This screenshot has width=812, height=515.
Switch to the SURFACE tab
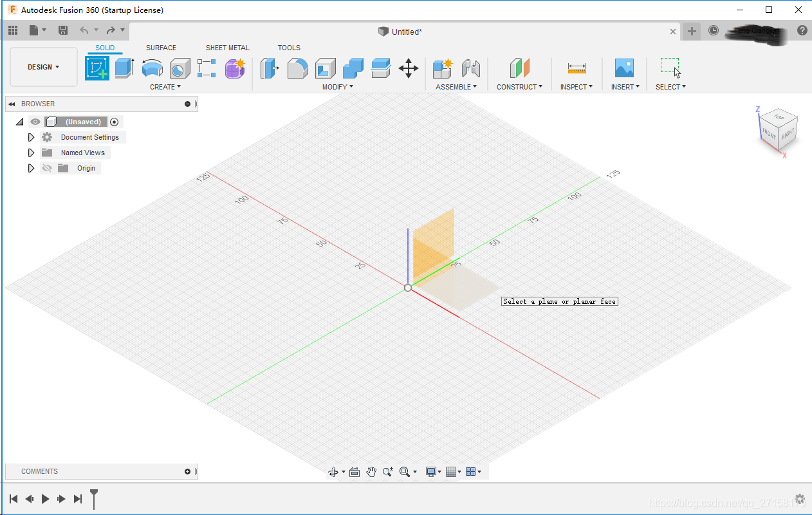point(161,48)
